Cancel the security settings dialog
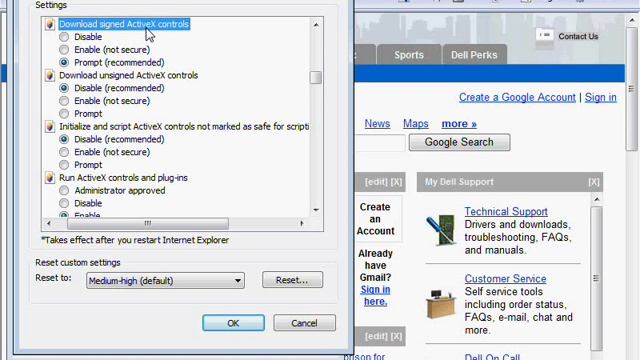Viewport: 640px width, 360px height. 304,323
